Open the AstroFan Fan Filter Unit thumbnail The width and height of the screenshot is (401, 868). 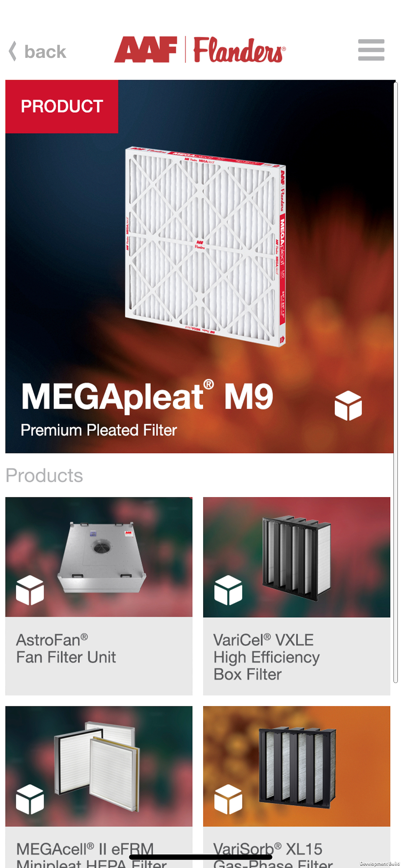pos(99,557)
